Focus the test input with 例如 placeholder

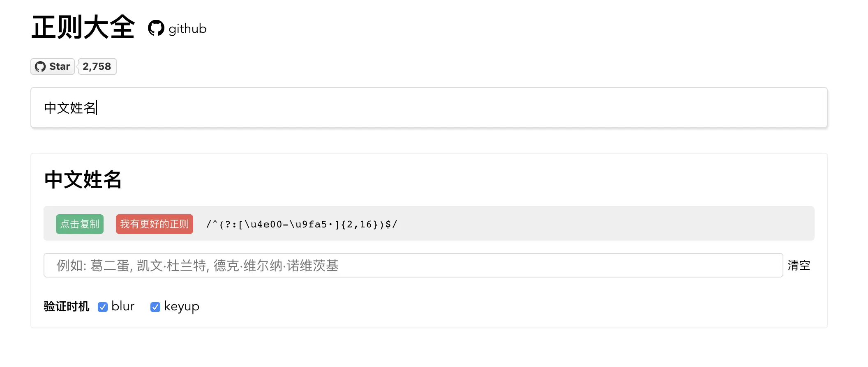[411, 265]
